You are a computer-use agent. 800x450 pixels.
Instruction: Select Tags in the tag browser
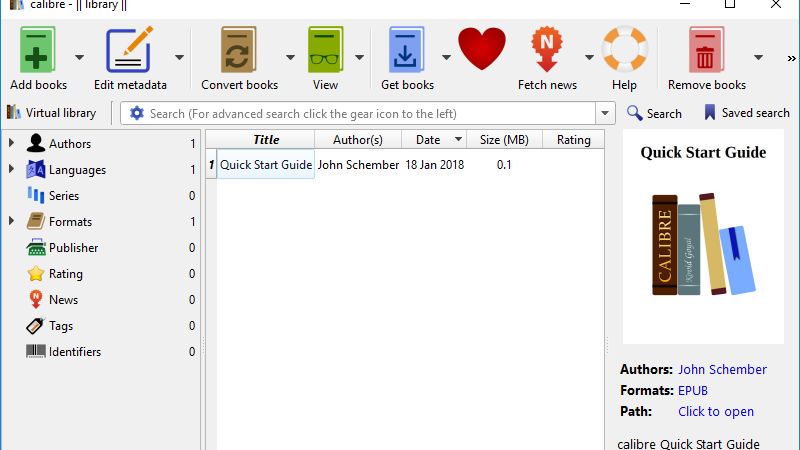(61, 326)
